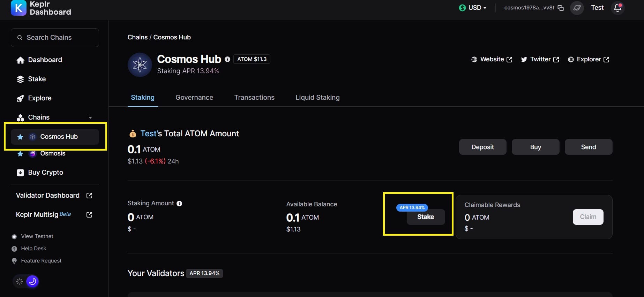This screenshot has width=644, height=297.
Task: Click the search magnifier icon in Search Chains
Action: [20, 38]
